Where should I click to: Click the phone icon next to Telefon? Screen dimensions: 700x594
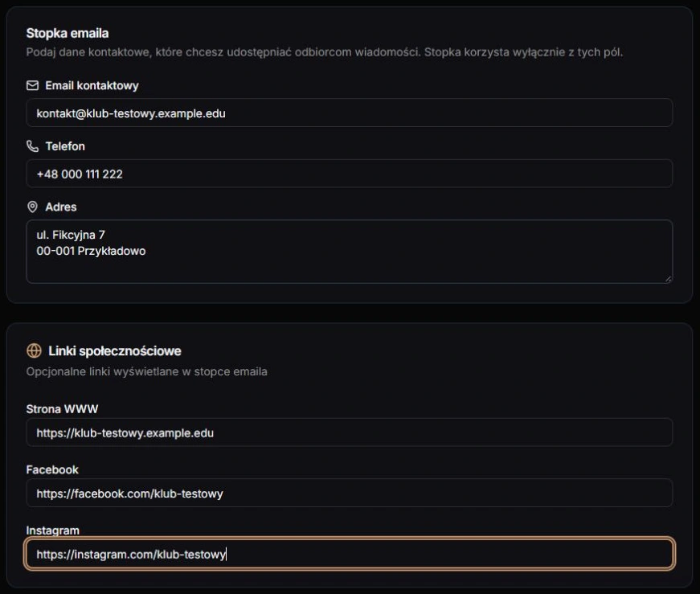[33, 146]
